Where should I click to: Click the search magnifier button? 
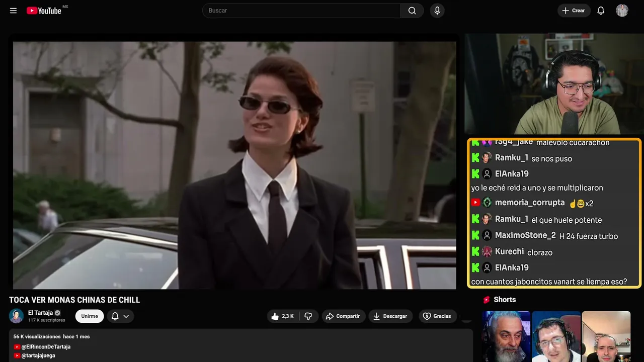(412, 11)
